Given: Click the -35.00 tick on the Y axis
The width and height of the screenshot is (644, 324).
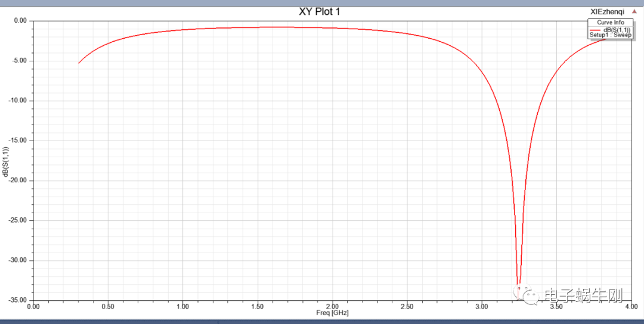Looking at the screenshot, I should [x=19, y=300].
